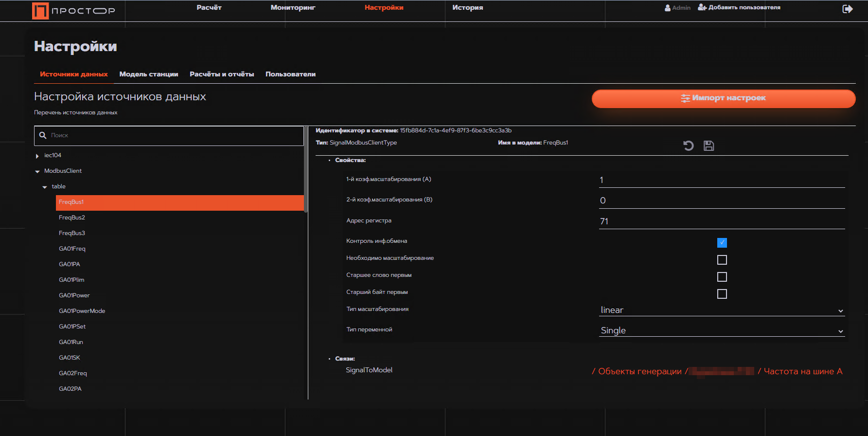The width and height of the screenshot is (868, 436).
Task: Enable Необходимо масштабирование checkbox
Action: click(x=722, y=260)
